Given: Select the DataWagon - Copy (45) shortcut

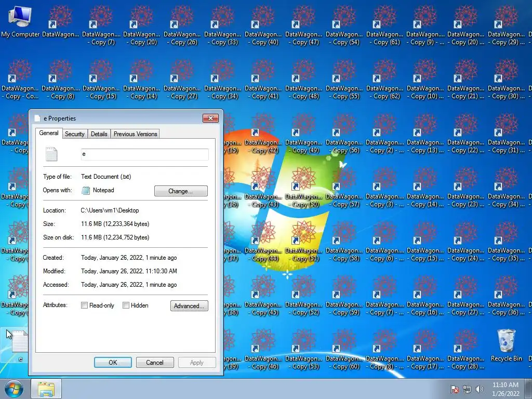Looking at the screenshot, I should click(x=263, y=296).
